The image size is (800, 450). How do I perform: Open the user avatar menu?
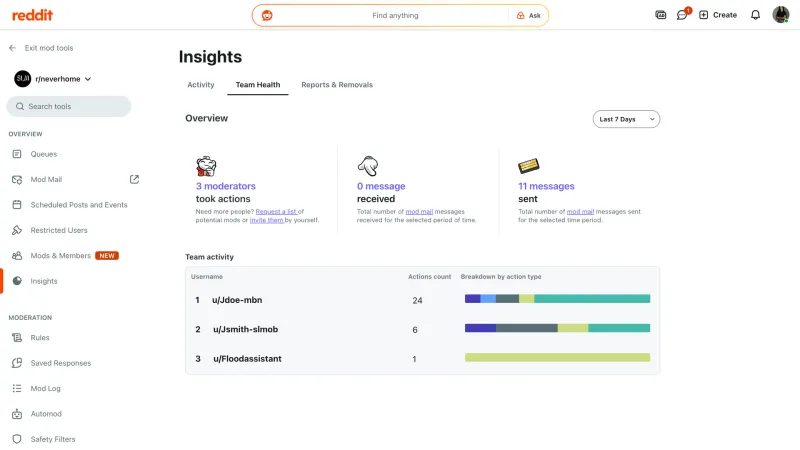pos(780,15)
